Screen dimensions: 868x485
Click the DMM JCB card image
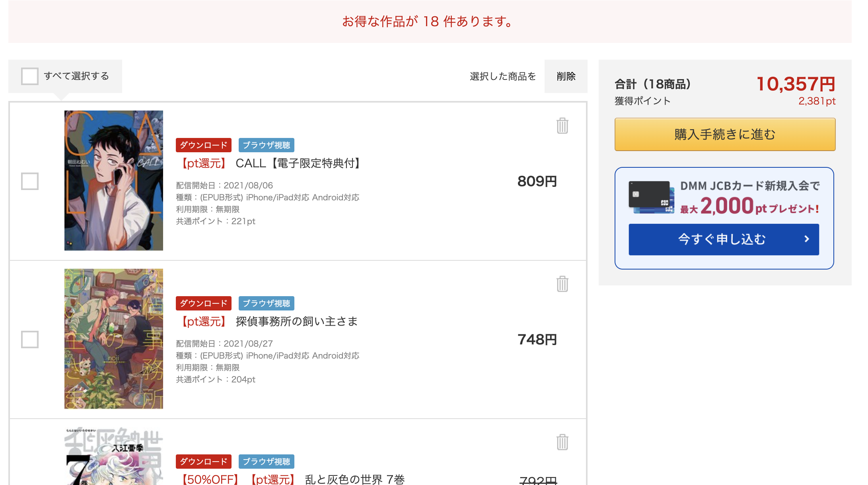(651, 197)
